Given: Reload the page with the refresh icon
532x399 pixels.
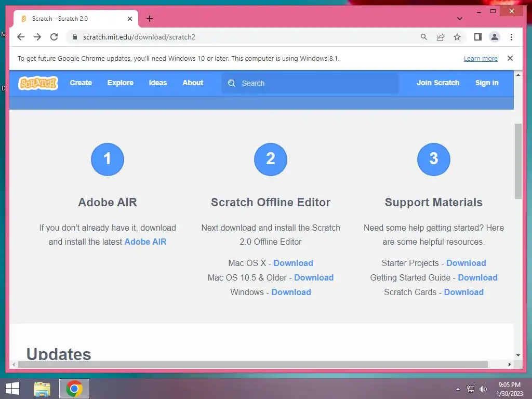Looking at the screenshot, I should (x=54, y=37).
